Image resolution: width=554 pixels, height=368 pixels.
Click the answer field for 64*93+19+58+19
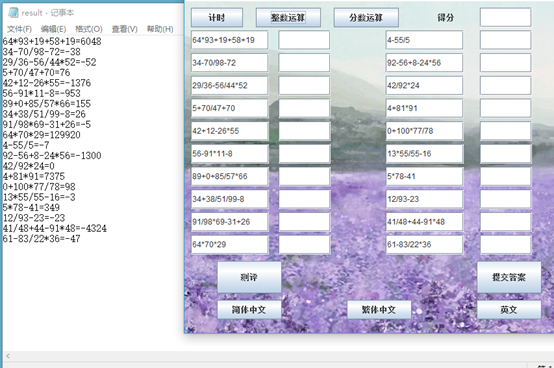(304, 40)
